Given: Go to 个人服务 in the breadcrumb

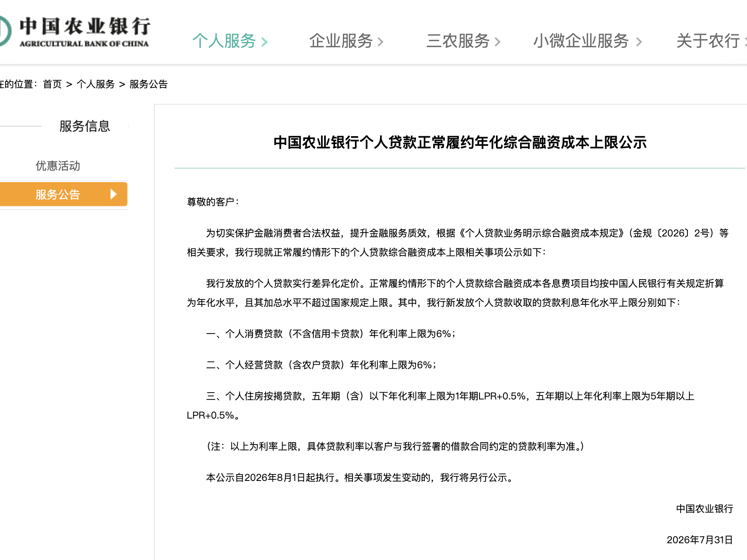Looking at the screenshot, I should click(x=96, y=84).
